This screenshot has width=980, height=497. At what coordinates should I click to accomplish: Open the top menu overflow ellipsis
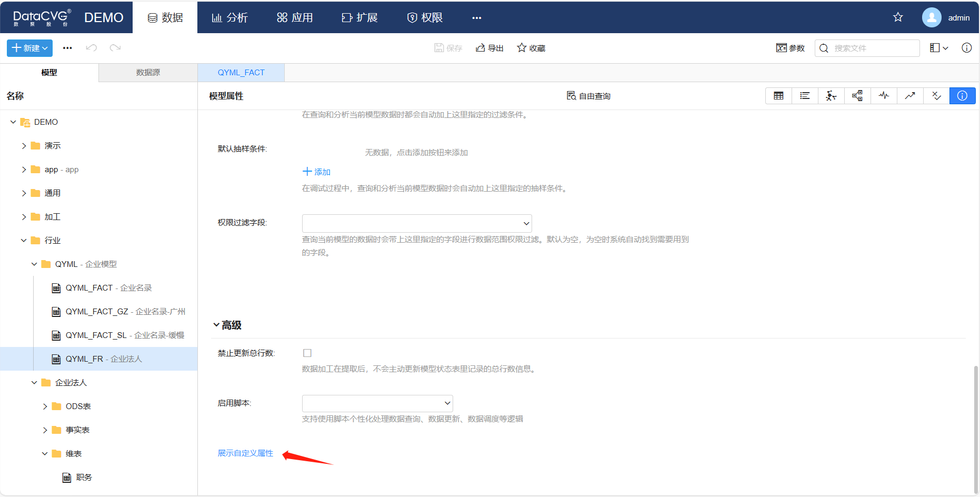click(477, 18)
